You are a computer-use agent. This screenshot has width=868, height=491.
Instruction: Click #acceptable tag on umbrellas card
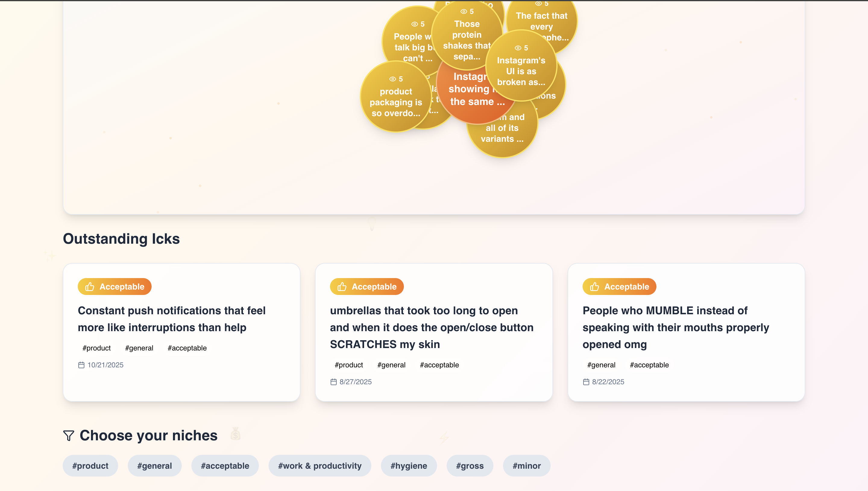coord(439,365)
